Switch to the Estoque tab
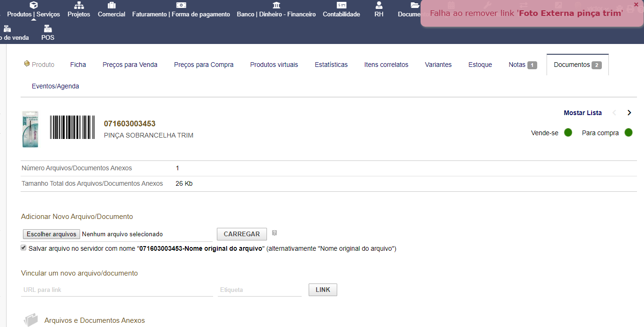This screenshot has height=327, width=644. click(480, 65)
